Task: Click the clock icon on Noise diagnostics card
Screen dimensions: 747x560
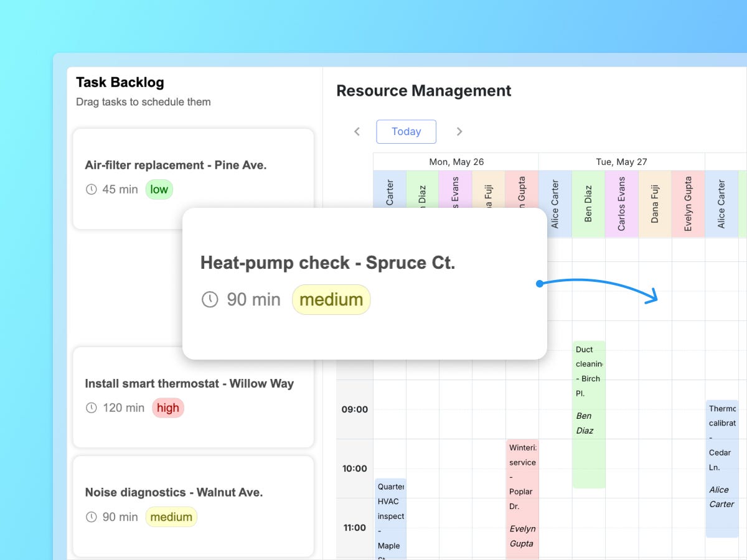Action: (x=92, y=516)
